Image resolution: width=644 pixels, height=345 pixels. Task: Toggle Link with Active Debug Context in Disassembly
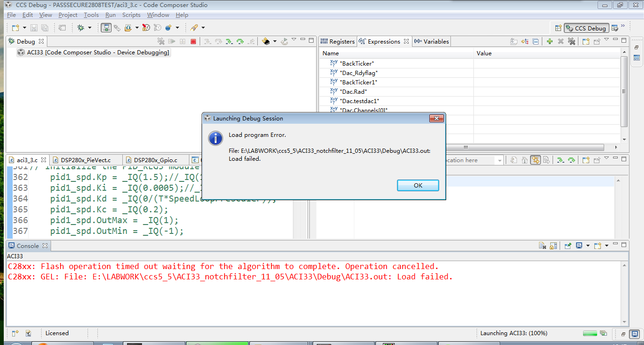tap(536, 160)
